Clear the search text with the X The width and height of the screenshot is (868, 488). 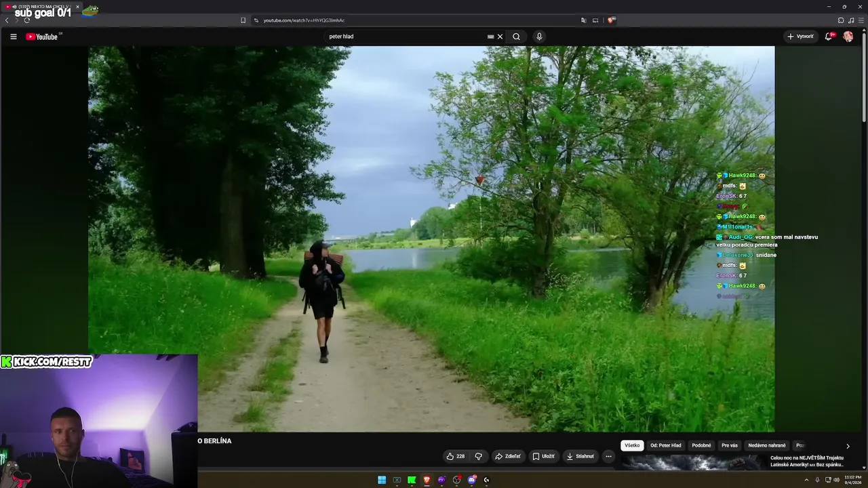[500, 37]
